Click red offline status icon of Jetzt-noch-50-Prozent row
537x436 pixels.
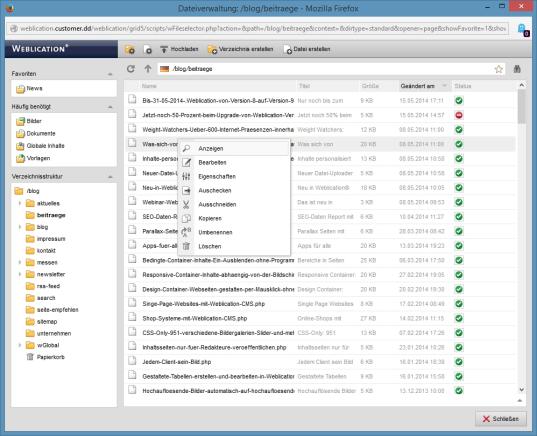pyautogui.click(x=459, y=115)
